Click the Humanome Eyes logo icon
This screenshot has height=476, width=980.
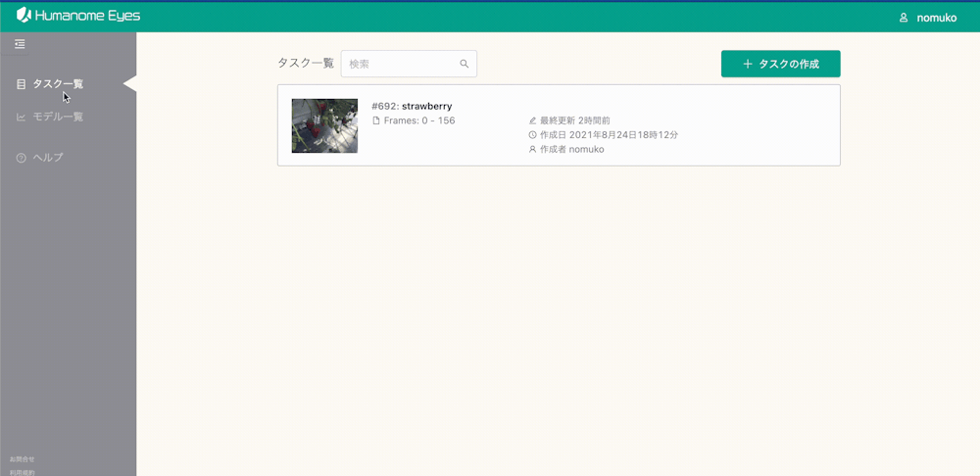(x=24, y=16)
